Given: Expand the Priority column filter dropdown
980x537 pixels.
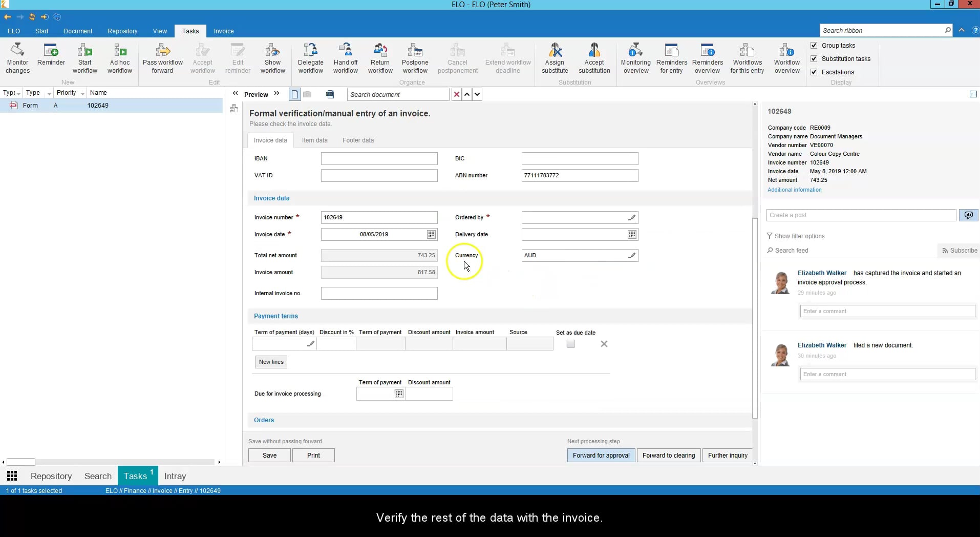Looking at the screenshot, I should click(83, 93).
